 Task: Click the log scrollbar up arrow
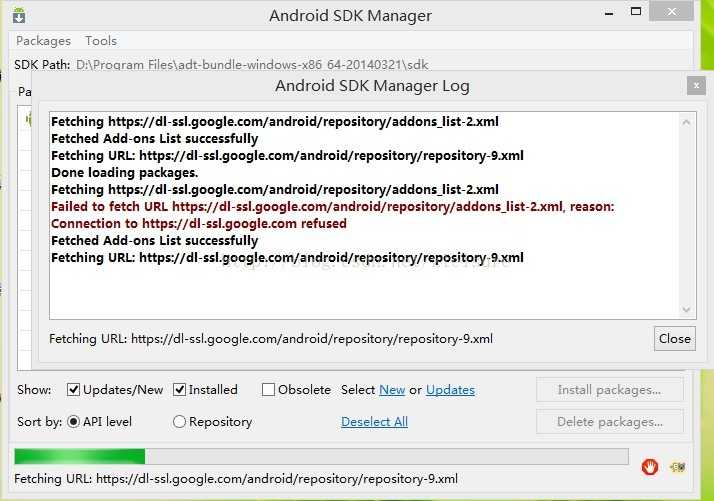point(686,122)
